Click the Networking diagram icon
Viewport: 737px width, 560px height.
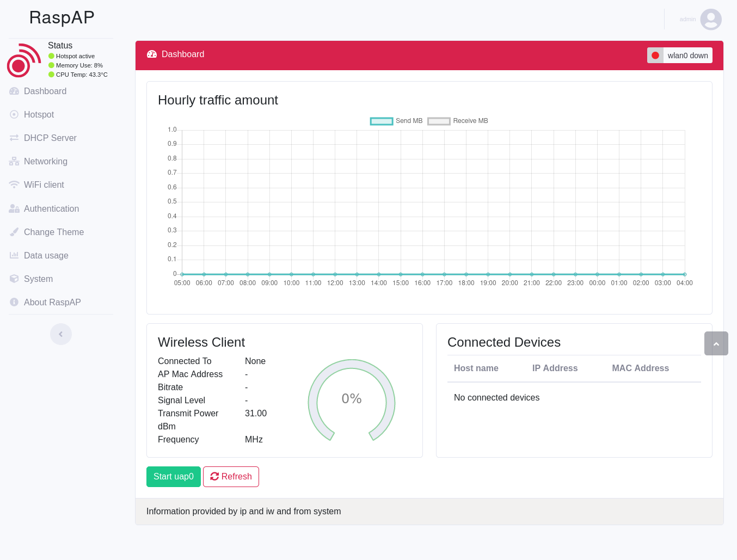pyautogui.click(x=14, y=162)
